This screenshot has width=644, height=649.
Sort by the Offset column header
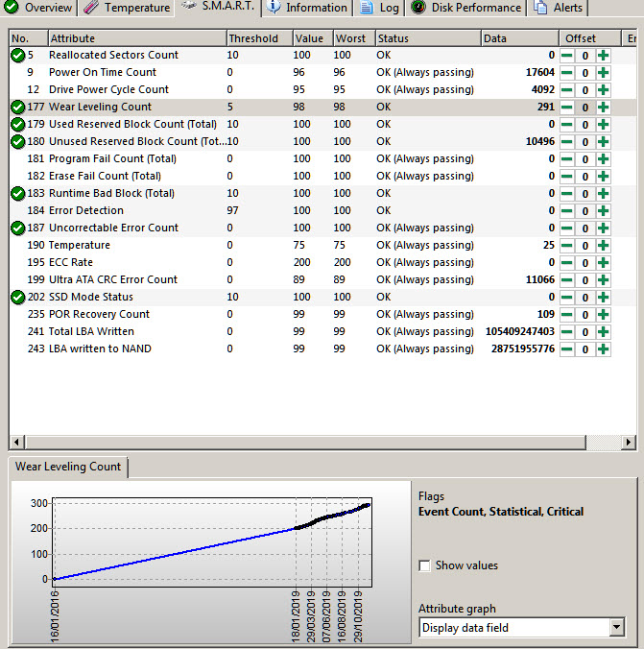[590, 38]
